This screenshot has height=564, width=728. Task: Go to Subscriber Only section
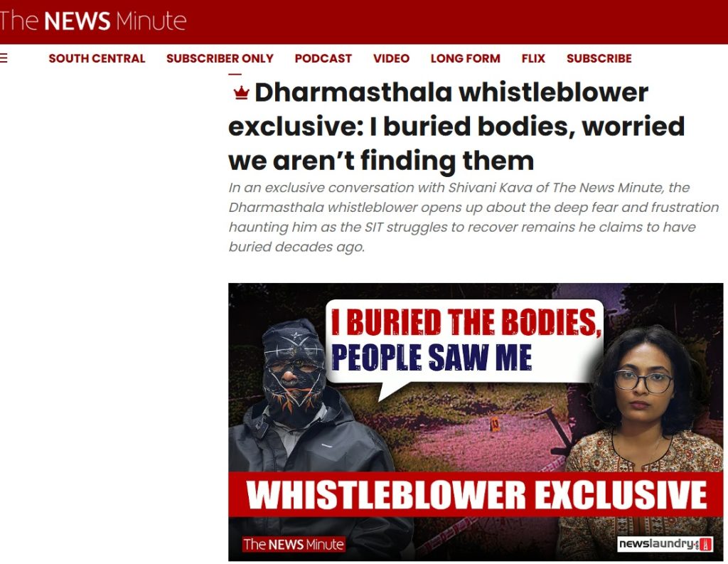click(220, 58)
